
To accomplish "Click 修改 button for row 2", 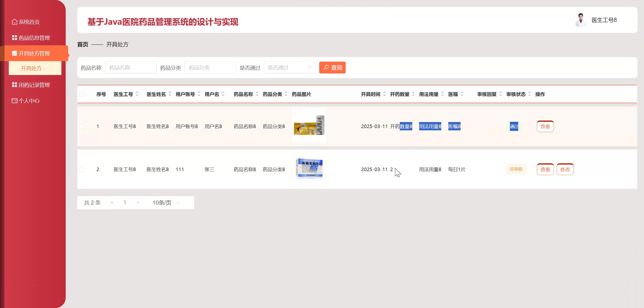I will (x=565, y=169).
